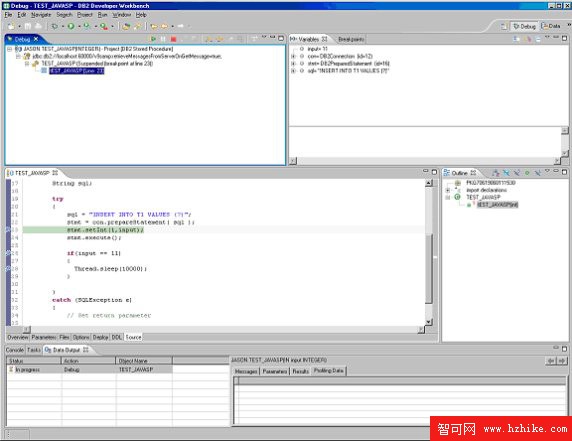Viewport: 572px width, 441px height.
Task: Toggle Hide Fields in the Outline view
Action: click(x=506, y=173)
